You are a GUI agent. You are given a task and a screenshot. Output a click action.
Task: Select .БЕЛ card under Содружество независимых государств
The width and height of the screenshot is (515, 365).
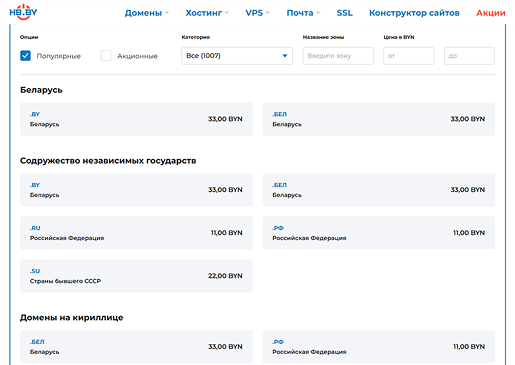click(x=379, y=190)
